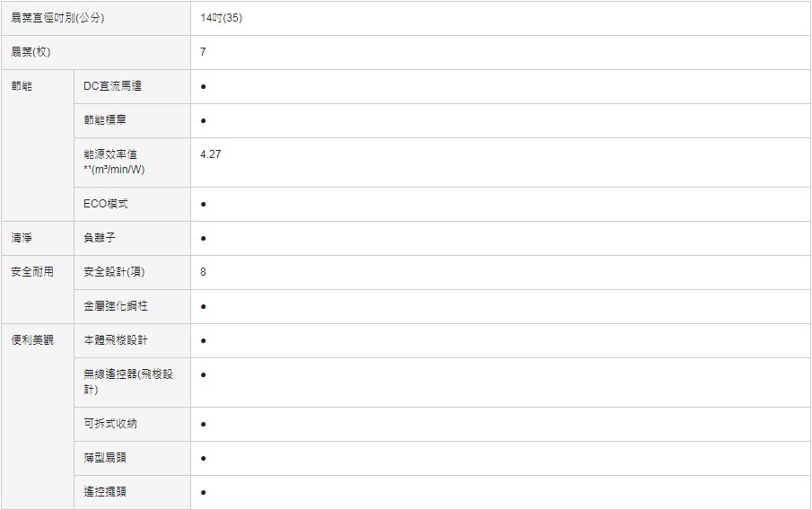Image resolution: width=812 pixels, height=510 pixels.
Task: Click the 扇葉(枚) row label
Action: [31, 52]
